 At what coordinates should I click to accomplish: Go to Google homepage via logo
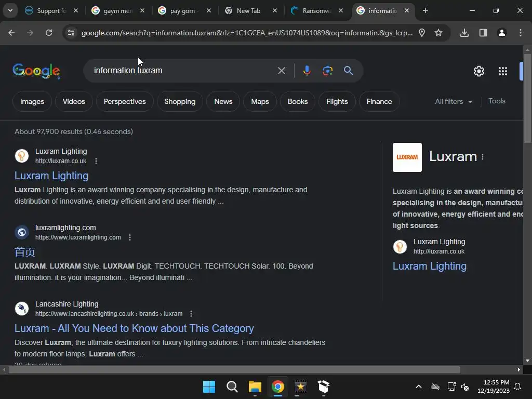click(x=36, y=71)
